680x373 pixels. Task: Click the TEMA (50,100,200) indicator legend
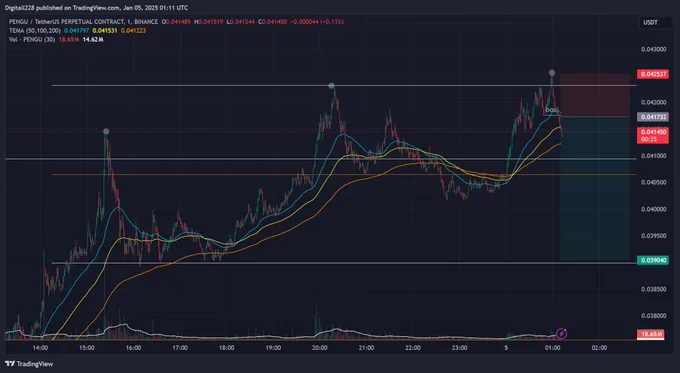pyautogui.click(x=35, y=31)
